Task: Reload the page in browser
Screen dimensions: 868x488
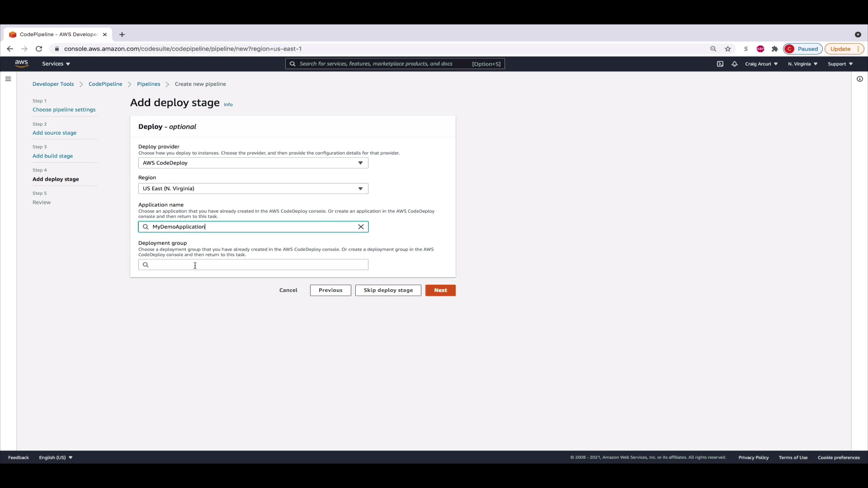Action: pyautogui.click(x=39, y=49)
